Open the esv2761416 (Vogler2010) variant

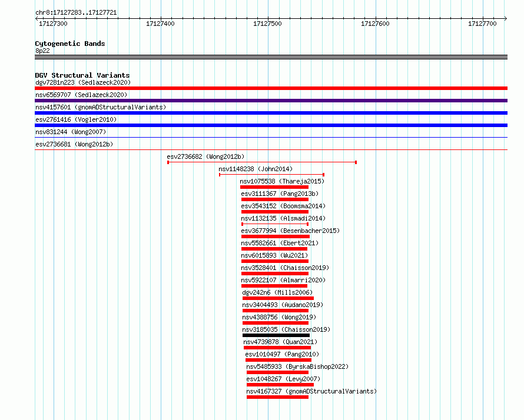coord(76,119)
